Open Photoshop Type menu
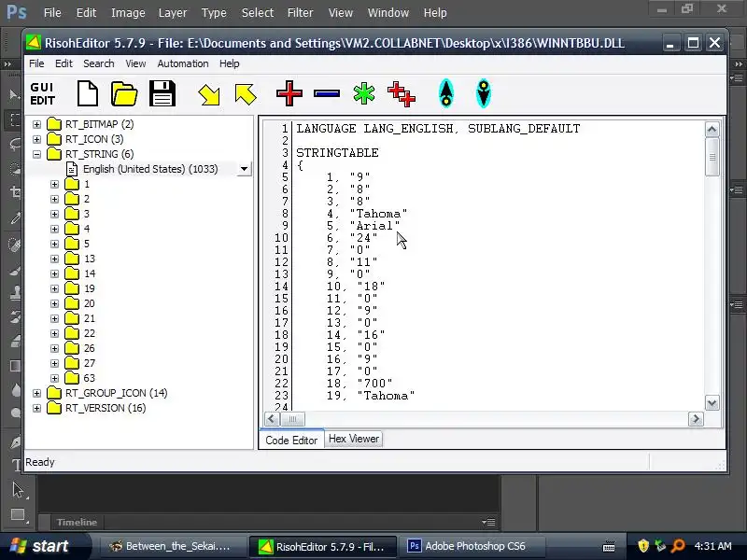 pyautogui.click(x=214, y=13)
